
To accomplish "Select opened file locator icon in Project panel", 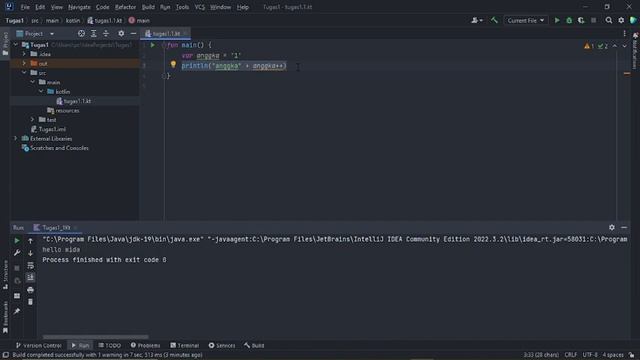I will click(x=81, y=33).
